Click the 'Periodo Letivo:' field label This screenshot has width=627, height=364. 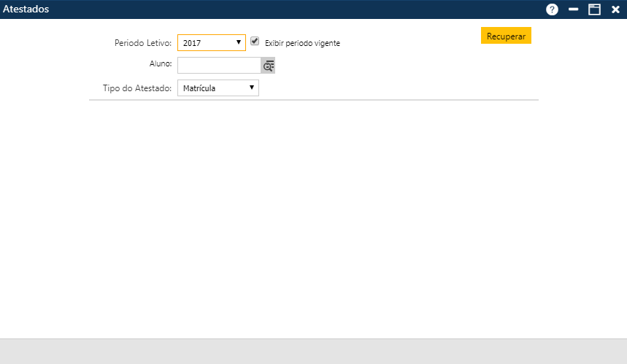[143, 43]
